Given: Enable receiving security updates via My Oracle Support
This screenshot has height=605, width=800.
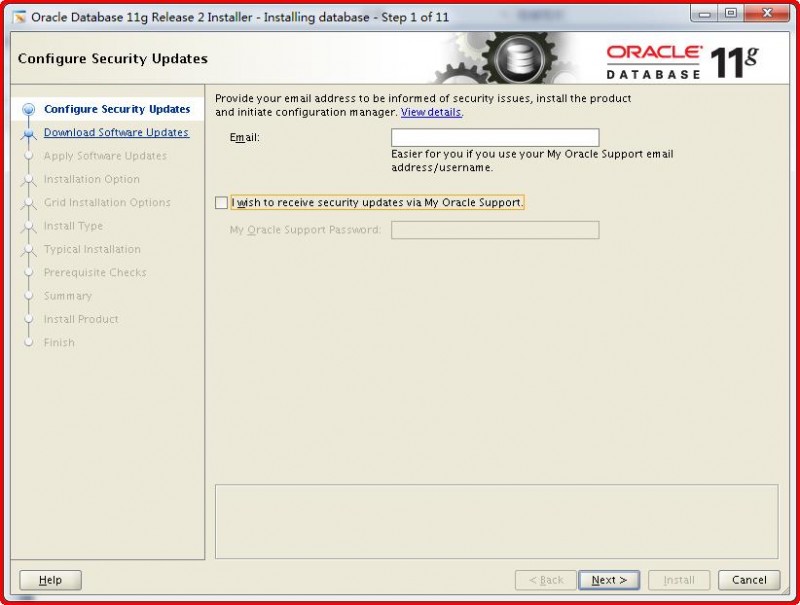Looking at the screenshot, I should (x=221, y=202).
